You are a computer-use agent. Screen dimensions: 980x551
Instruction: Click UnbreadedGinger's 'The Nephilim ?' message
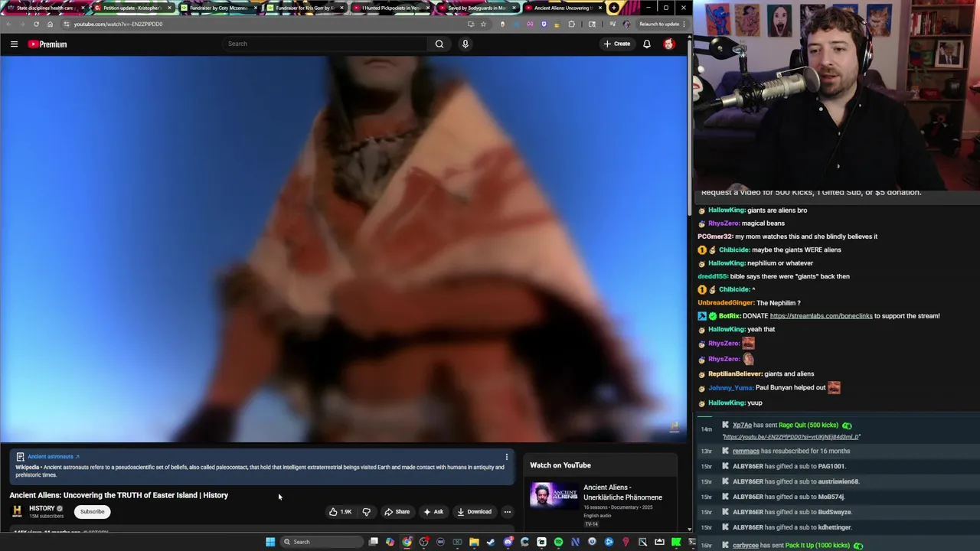click(778, 303)
